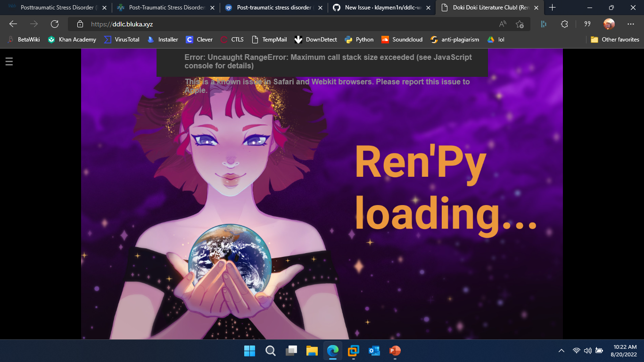Image resolution: width=644 pixels, height=362 pixels.
Task: Open Collections showing the 99 badge
Action: 587,24
